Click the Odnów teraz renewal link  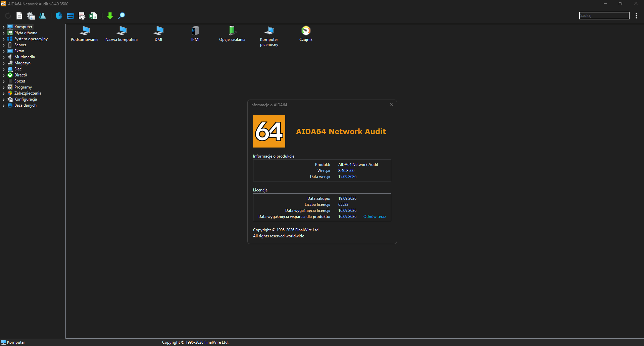(375, 217)
